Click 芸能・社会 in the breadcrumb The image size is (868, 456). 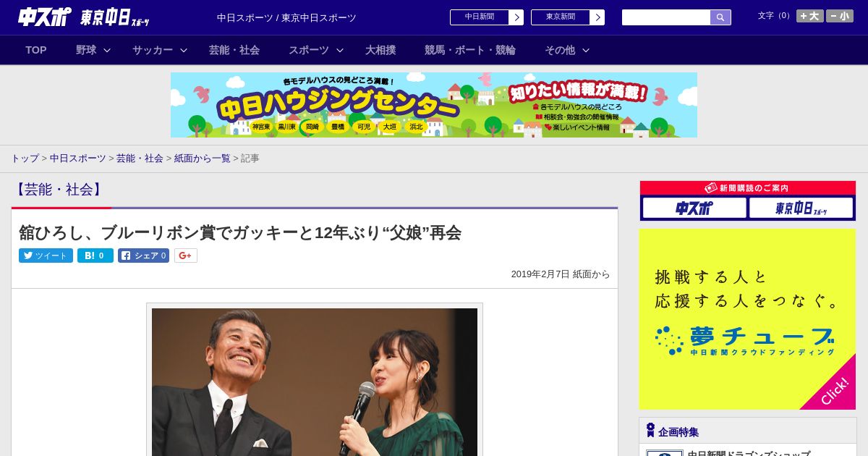pyautogui.click(x=140, y=158)
